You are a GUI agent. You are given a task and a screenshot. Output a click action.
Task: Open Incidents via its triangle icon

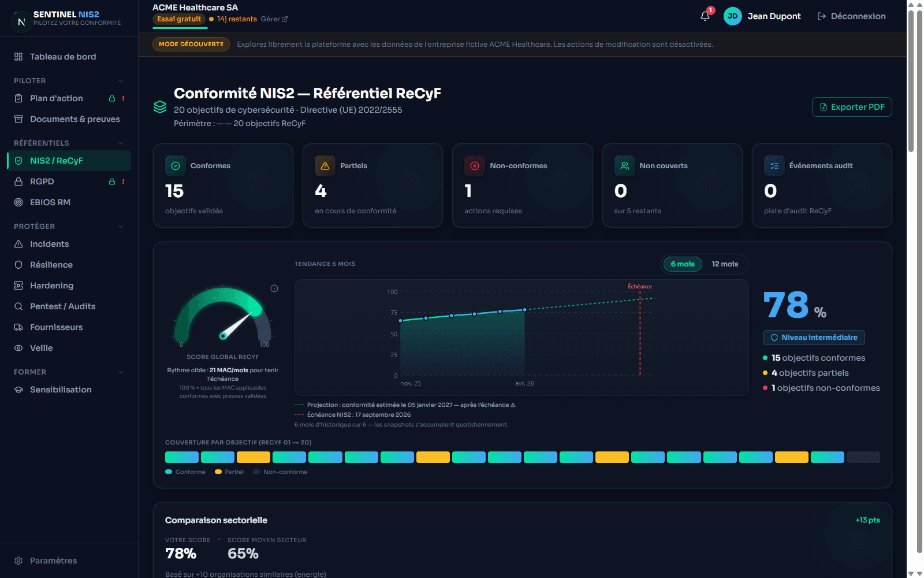pyautogui.click(x=18, y=244)
